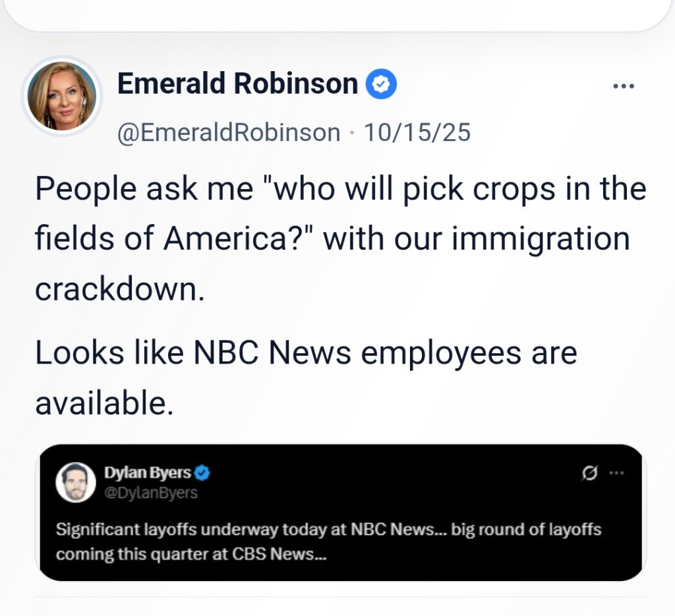This screenshot has height=616, width=675.
Task: Click Dylan Byers' verified checkmark badge
Action: (x=203, y=472)
